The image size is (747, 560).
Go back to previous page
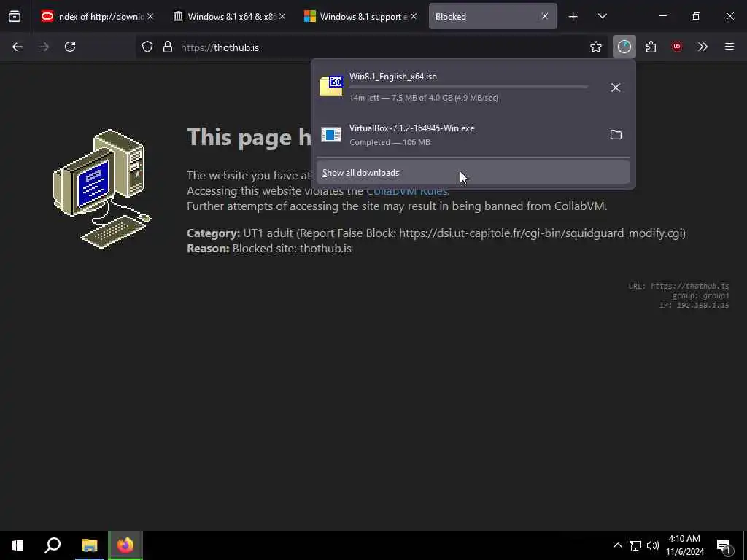[18, 47]
